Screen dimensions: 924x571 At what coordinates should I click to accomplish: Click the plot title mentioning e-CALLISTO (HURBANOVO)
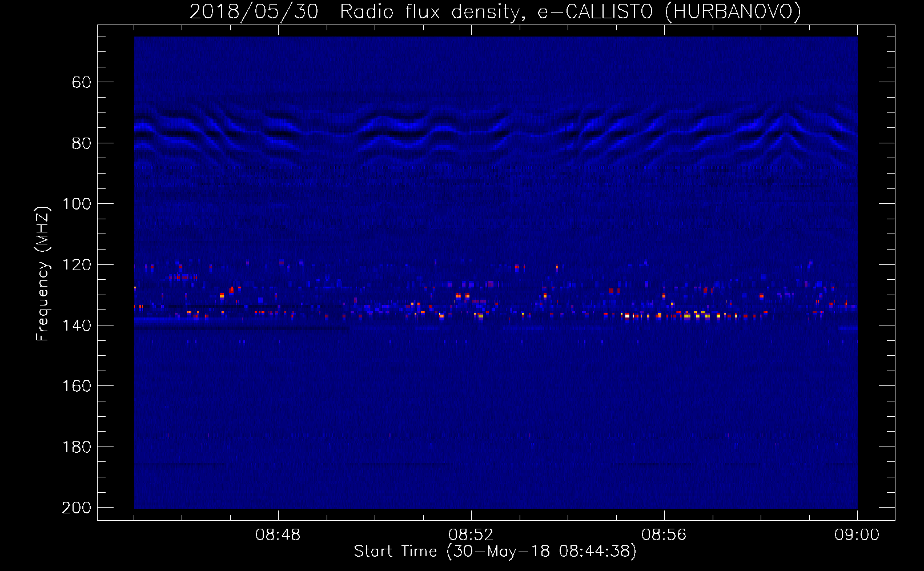click(495, 12)
